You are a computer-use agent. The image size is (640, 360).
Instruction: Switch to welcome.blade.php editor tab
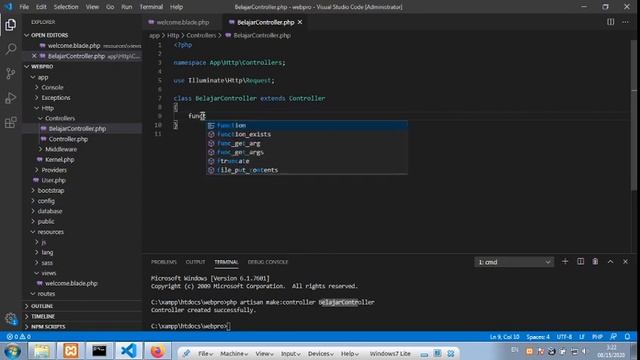coord(182,22)
